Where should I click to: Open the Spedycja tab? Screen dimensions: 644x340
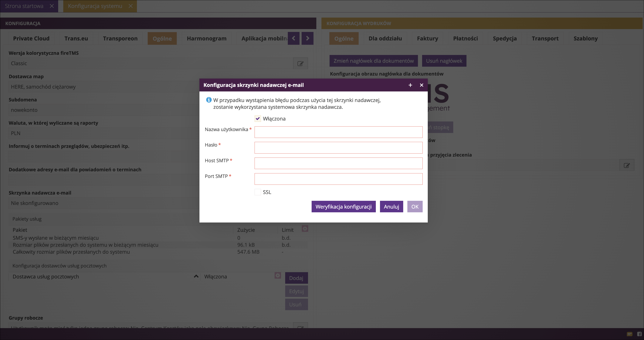pyautogui.click(x=505, y=39)
